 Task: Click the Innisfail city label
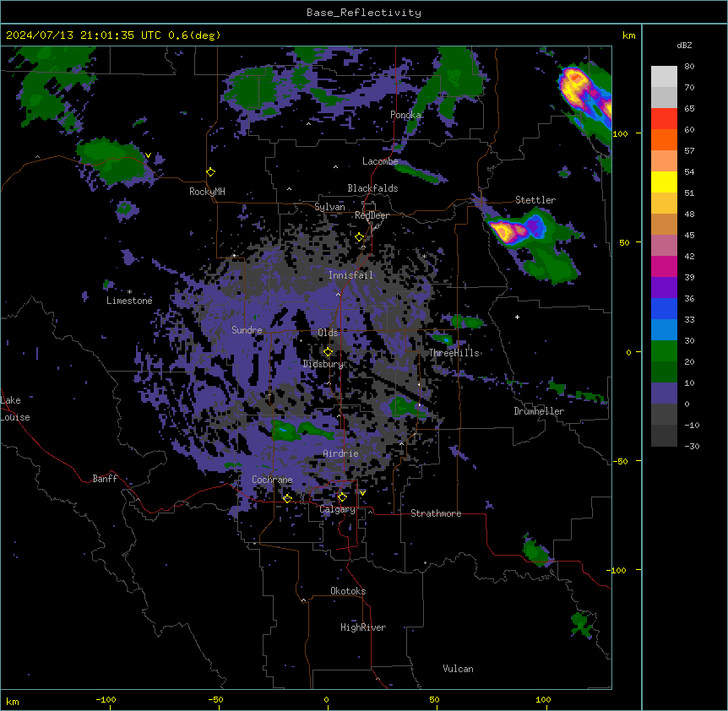[350, 275]
